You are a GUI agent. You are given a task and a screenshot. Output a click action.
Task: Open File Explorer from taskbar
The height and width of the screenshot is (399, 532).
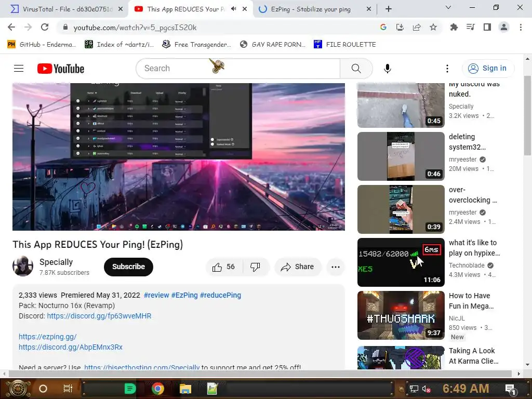(185, 389)
